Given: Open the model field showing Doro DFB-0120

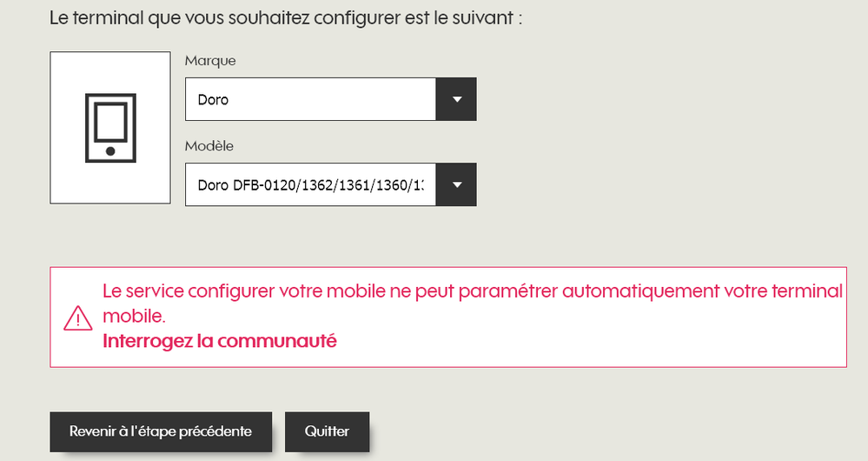Looking at the screenshot, I should pos(310,184).
